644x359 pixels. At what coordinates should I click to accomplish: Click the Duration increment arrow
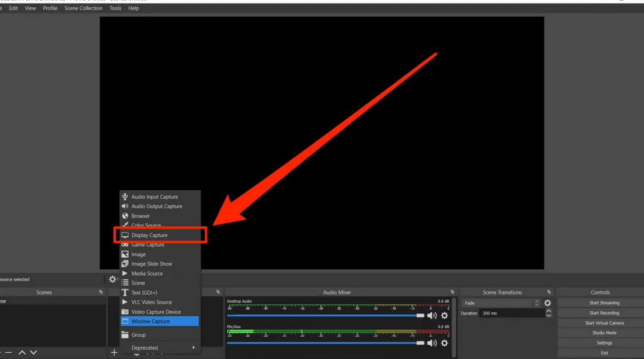[548, 311]
